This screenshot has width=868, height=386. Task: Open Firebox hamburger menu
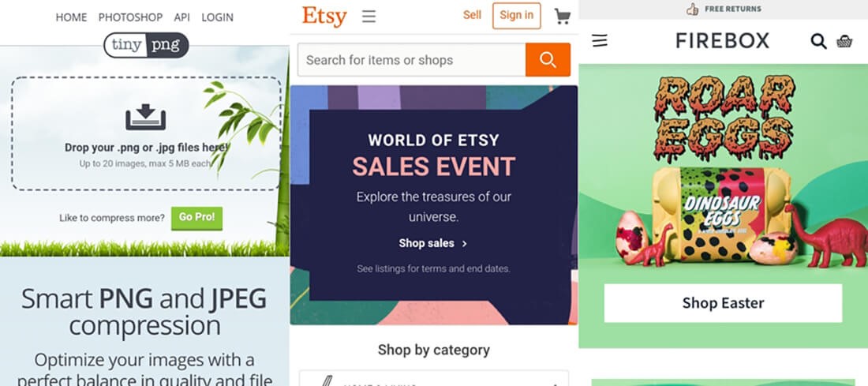click(600, 40)
